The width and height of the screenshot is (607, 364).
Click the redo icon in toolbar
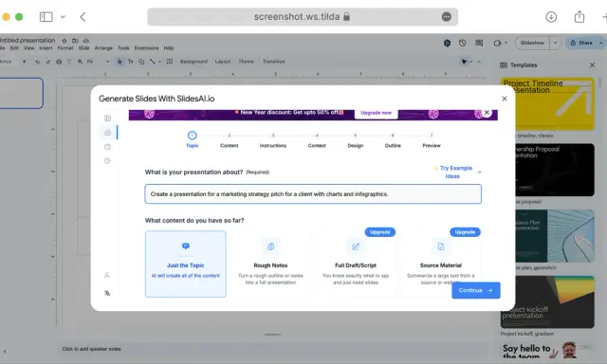48,62
